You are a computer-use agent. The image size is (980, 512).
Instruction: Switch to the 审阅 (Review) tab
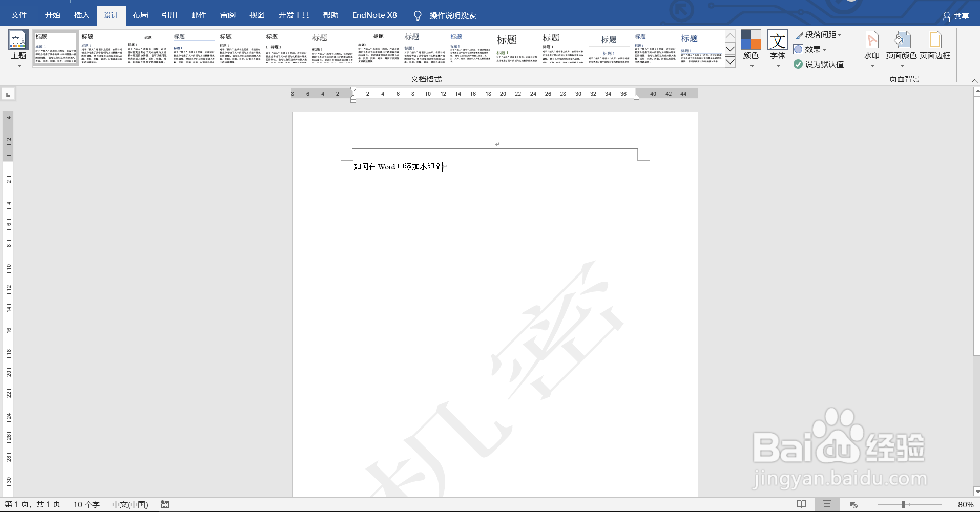pos(227,15)
